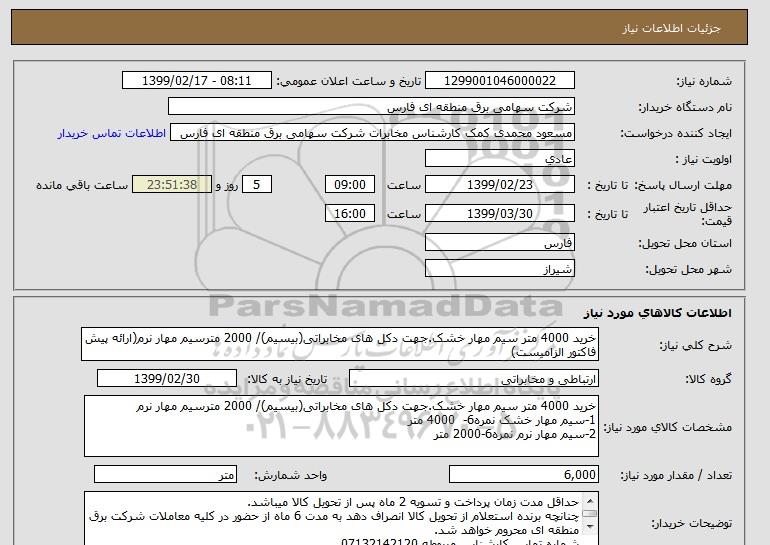The width and height of the screenshot is (770, 545).
Task: Click scroll down arrow in buyer notes
Action: click(x=590, y=527)
